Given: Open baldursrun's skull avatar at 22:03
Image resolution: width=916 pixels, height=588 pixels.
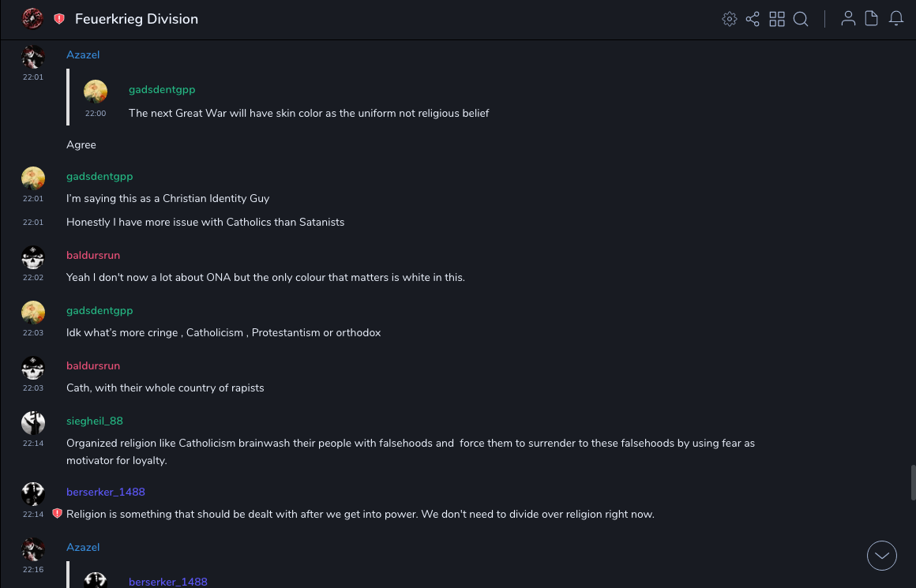Looking at the screenshot, I should [x=33, y=368].
